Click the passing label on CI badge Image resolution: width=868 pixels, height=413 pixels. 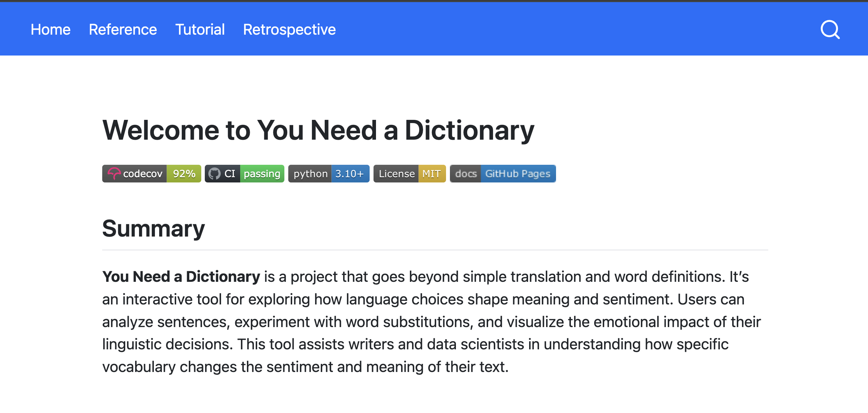(262, 174)
